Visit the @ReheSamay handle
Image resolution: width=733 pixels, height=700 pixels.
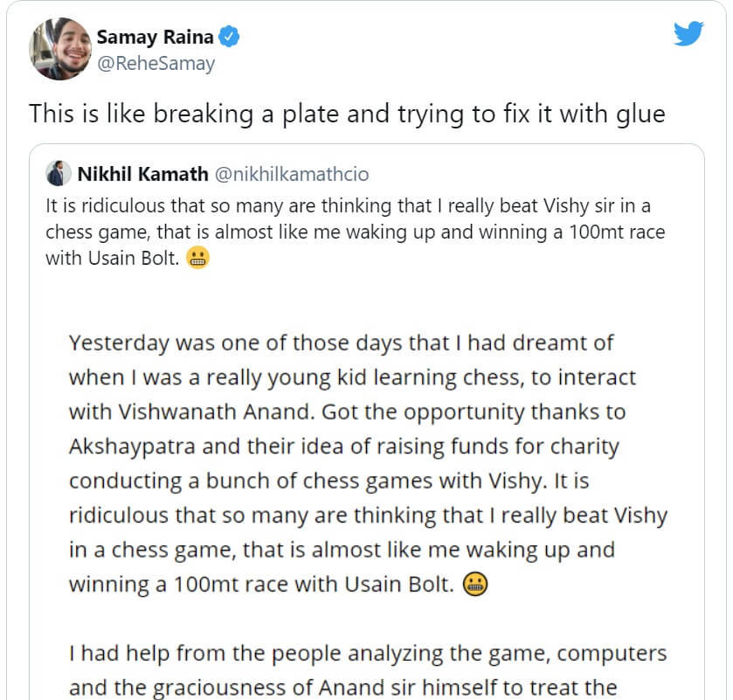pos(155,63)
